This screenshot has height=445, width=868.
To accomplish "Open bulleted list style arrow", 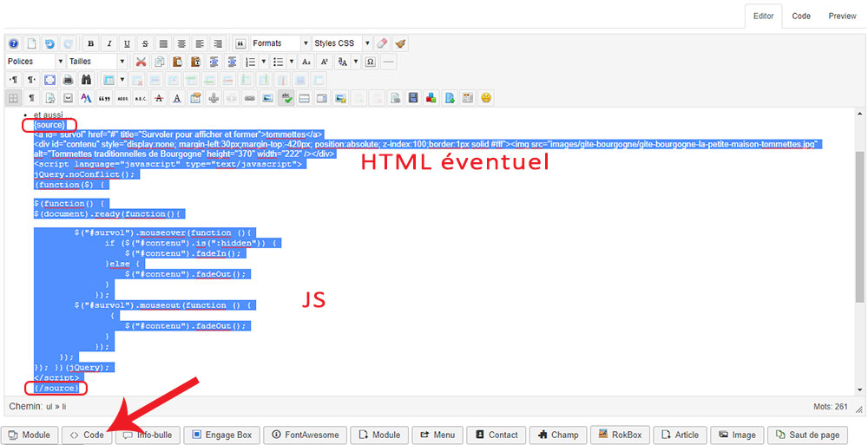I will [291, 62].
